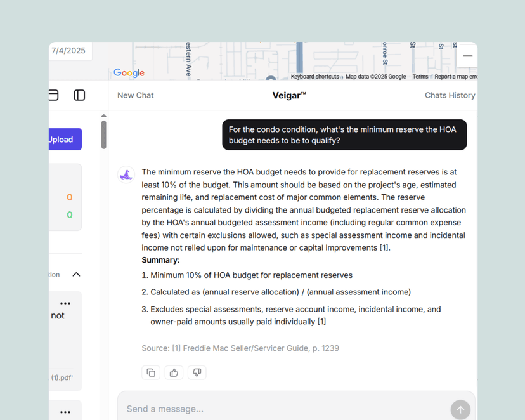The image size is (525, 420).
Task: Click the Google logo on the map
Action: [129, 73]
